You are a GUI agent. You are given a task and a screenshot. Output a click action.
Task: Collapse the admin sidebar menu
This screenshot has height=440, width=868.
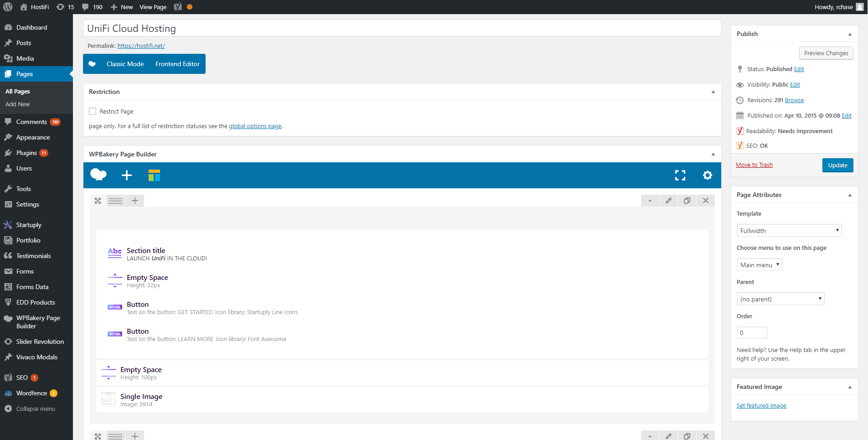[36, 409]
